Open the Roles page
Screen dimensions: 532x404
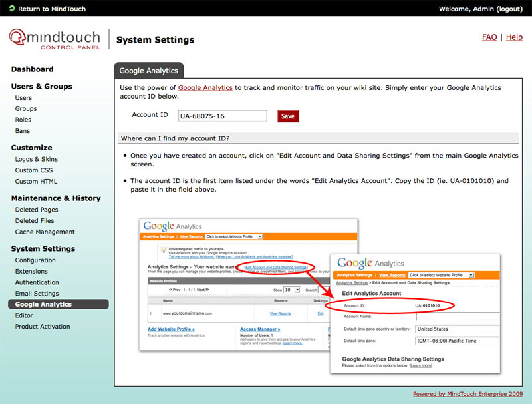[23, 120]
